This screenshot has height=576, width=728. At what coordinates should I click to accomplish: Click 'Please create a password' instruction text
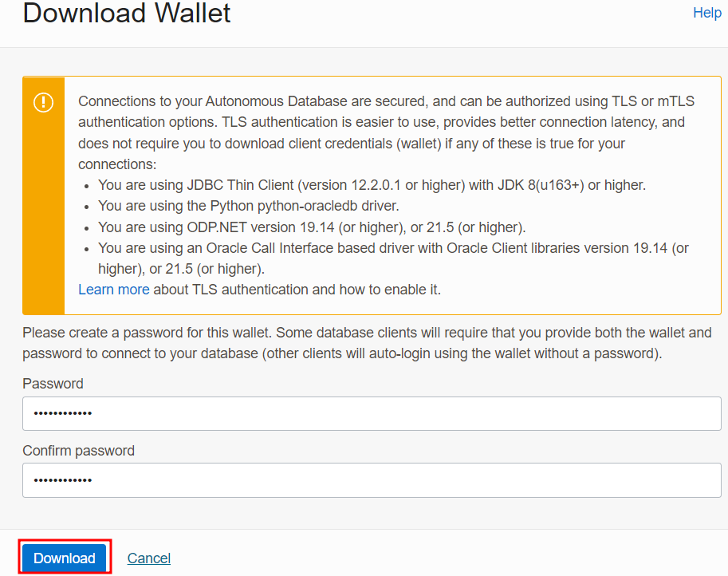point(367,343)
